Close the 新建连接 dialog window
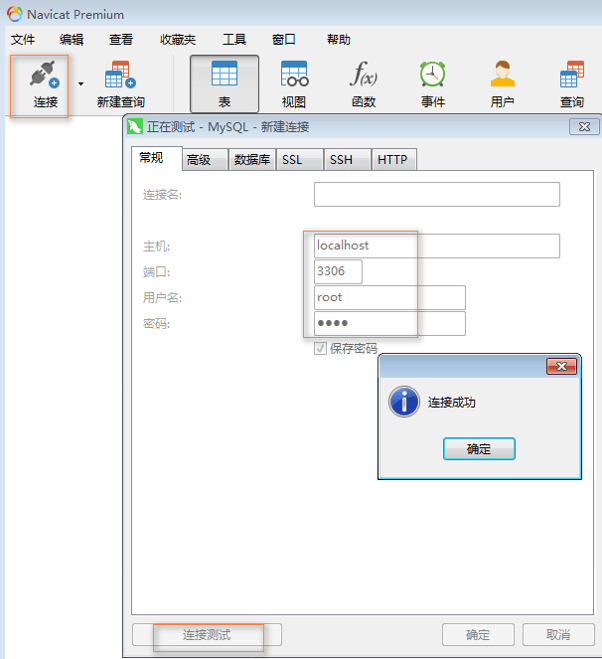 [584, 127]
